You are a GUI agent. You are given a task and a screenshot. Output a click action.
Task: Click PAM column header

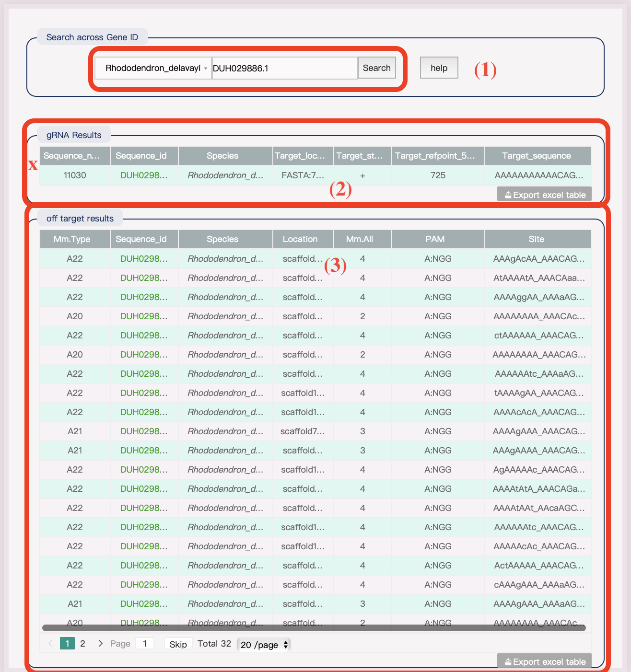(x=438, y=239)
